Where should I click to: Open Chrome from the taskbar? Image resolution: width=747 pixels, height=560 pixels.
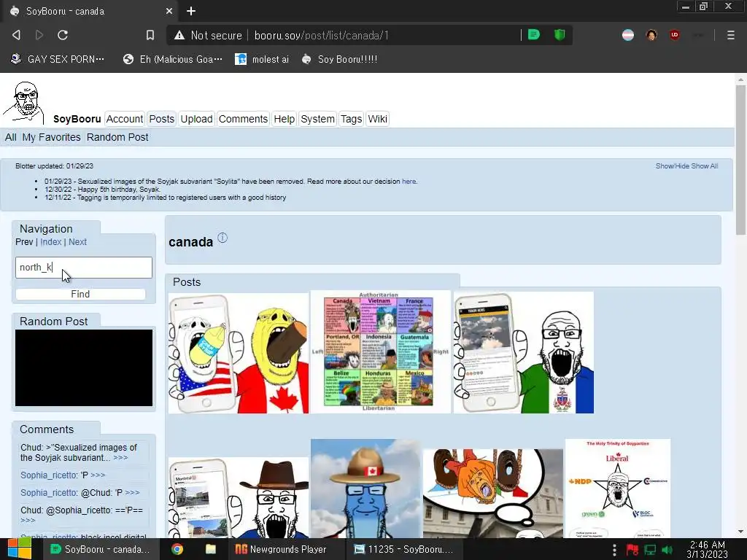(x=177, y=549)
